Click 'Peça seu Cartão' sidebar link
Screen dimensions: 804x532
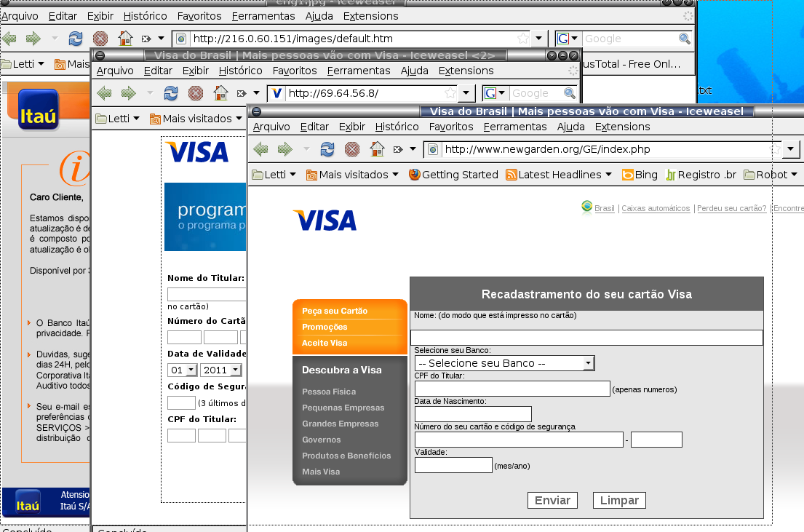click(x=334, y=311)
